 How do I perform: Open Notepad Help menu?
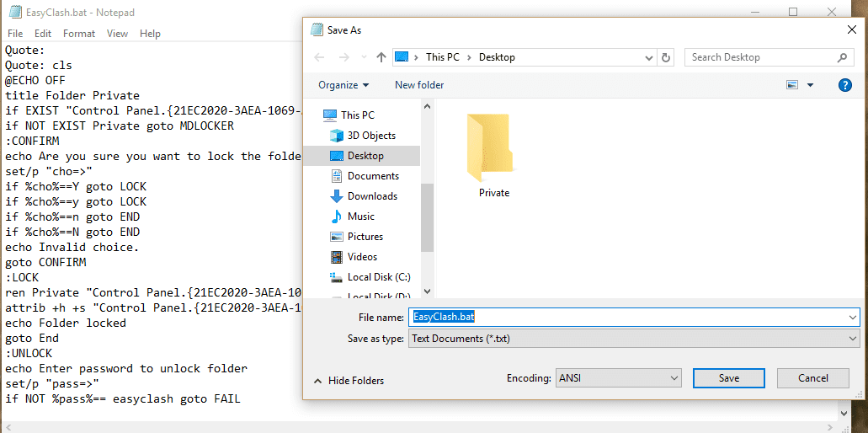pos(150,34)
